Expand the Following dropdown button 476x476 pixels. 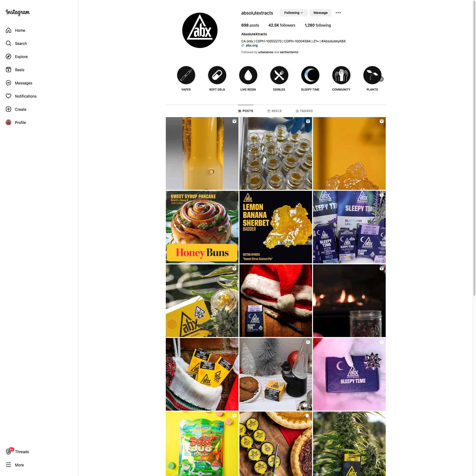tap(294, 13)
